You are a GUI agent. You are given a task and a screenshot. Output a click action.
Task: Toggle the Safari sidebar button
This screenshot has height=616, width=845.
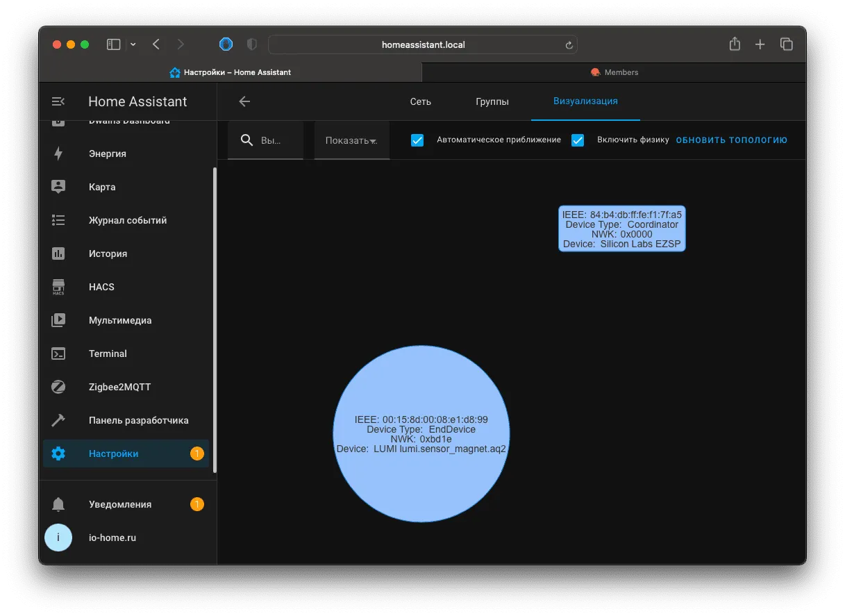[114, 44]
